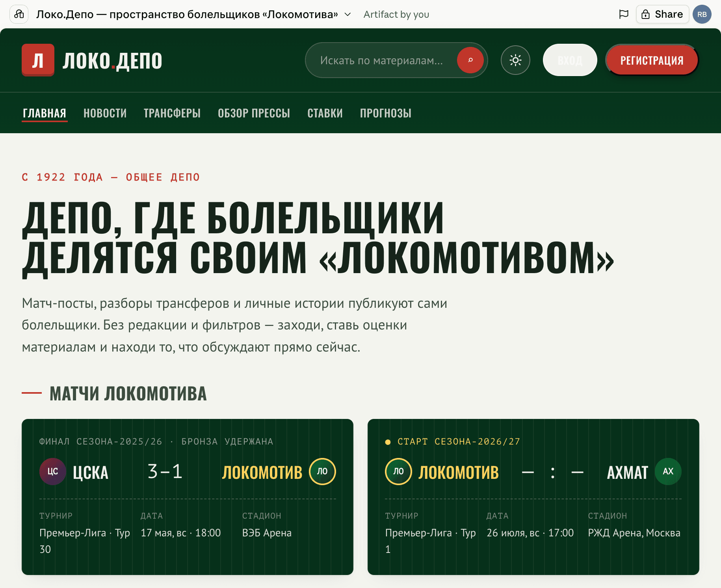Click the red search magnifier button
The width and height of the screenshot is (721, 588).
(x=470, y=60)
